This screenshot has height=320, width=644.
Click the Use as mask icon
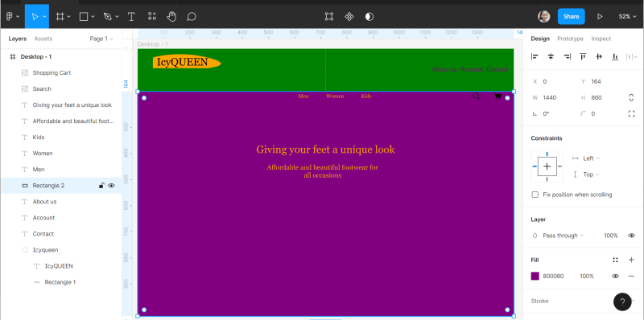(x=369, y=16)
